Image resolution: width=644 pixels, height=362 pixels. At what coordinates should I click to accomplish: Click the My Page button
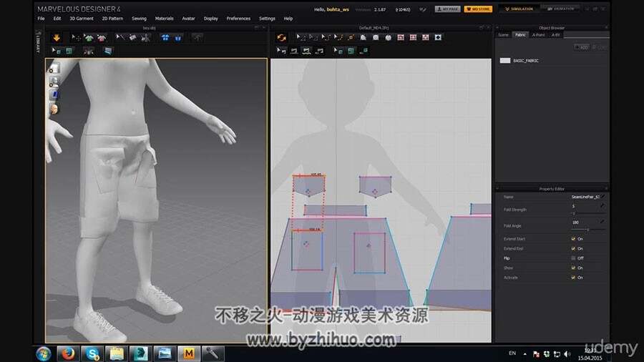448,9
